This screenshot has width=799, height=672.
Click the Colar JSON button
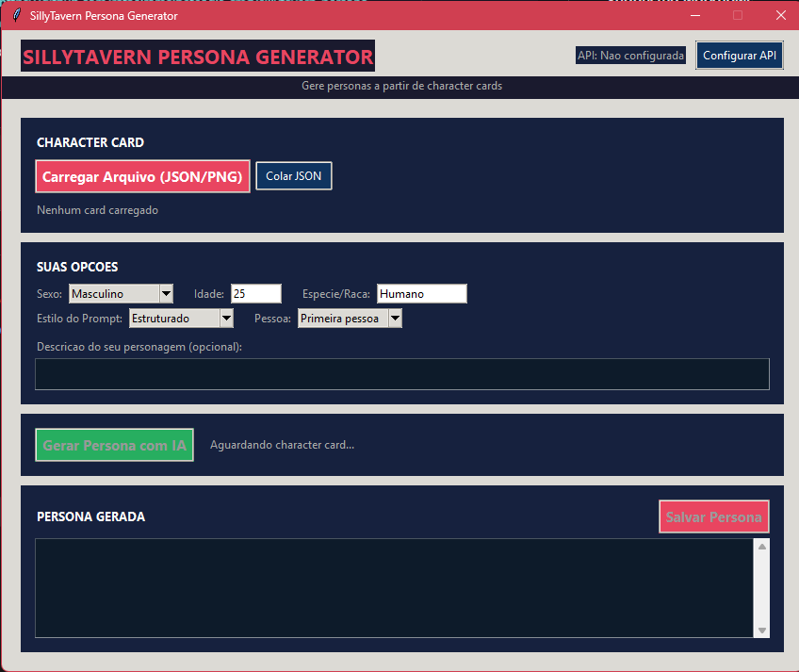[294, 176]
